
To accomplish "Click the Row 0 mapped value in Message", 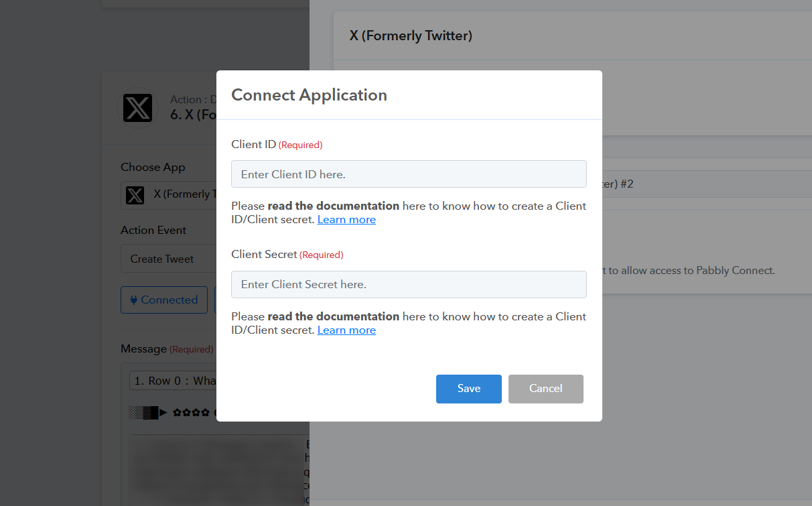I will pyautogui.click(x=173, y=381).
